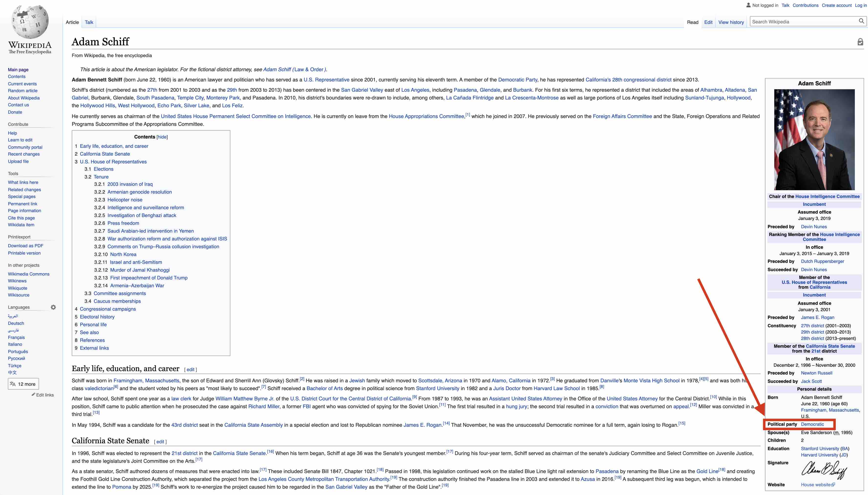This screenshot has width=868, height=495.
Task: Jump to Murder of Jamal Khashoggi in Contents
Action: 140,270
